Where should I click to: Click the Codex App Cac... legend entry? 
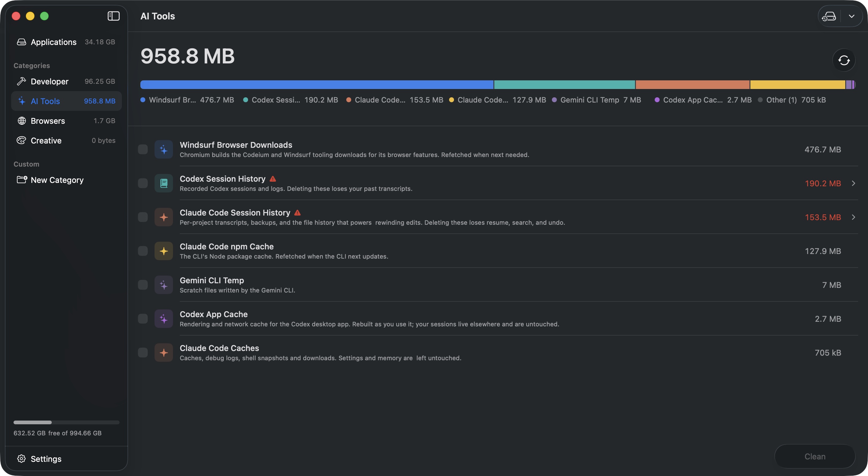703,100
